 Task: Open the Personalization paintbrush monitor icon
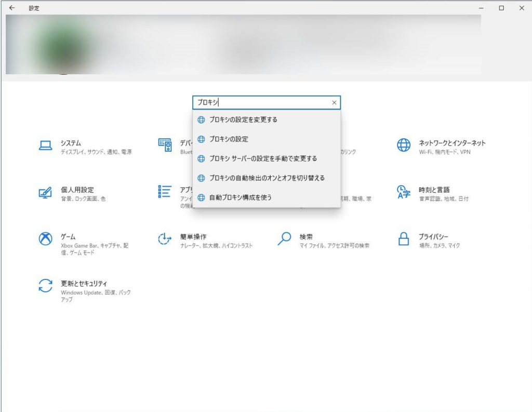point(46,192)
